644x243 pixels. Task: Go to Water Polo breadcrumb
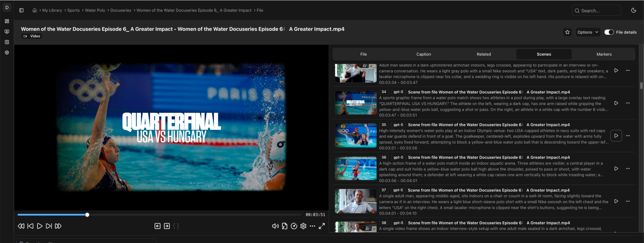[95, 10]
